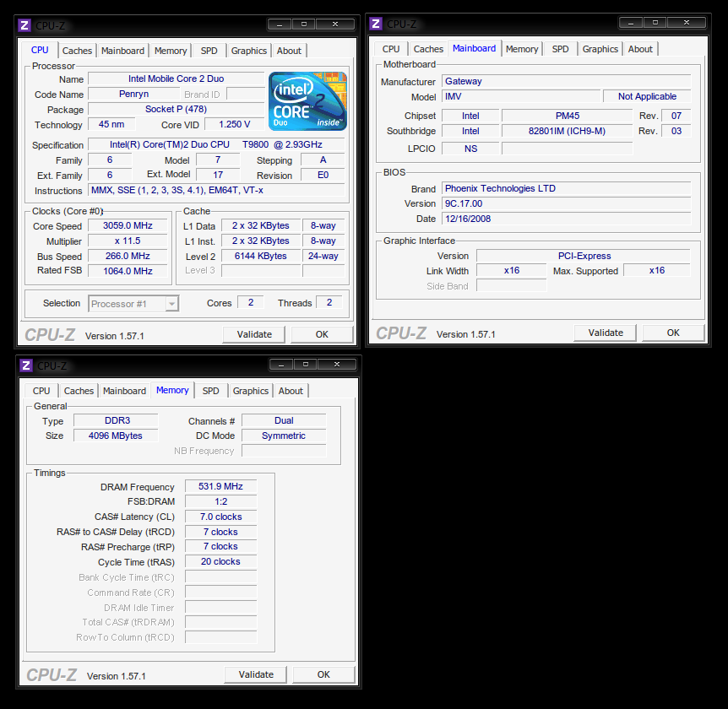Click Validate in the CPU window

tap(254, 334)
